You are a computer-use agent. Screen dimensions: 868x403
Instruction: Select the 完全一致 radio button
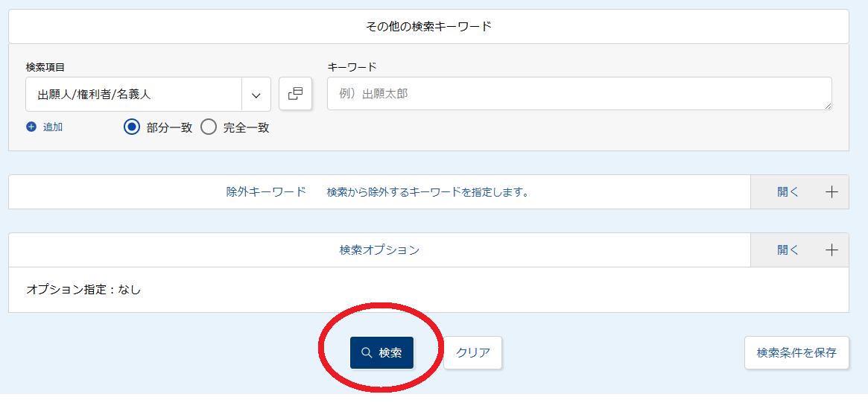(208, 127)
